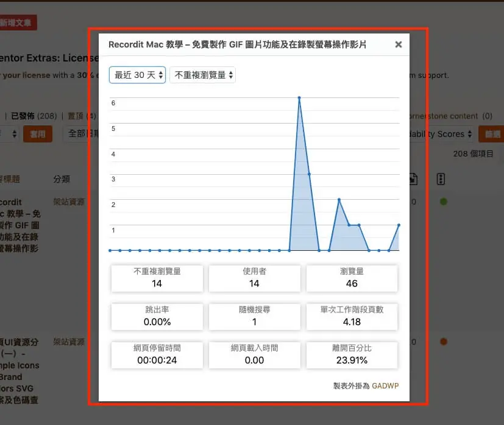Click the last chart point at value 1

[x=399, y=225]
